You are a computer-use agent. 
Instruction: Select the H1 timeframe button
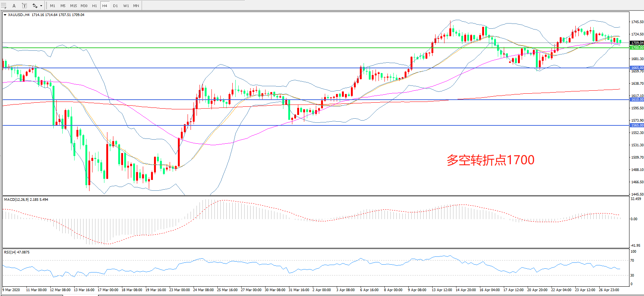point(94,6)
